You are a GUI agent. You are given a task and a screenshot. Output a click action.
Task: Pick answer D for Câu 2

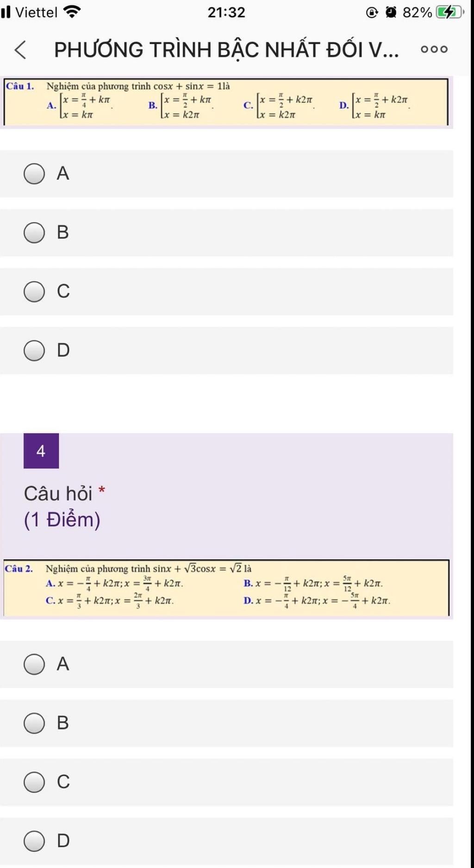pyautogui.click(x=34, y=841)
